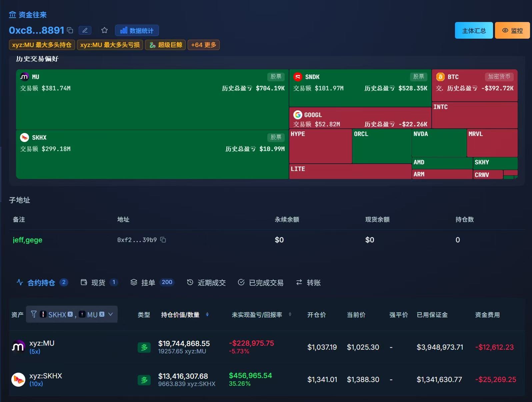This screenshot has width=532, height=402.
Task: Sort by 未实现盈亏/回报率 column arrows
Action: (x=290, y=314)
